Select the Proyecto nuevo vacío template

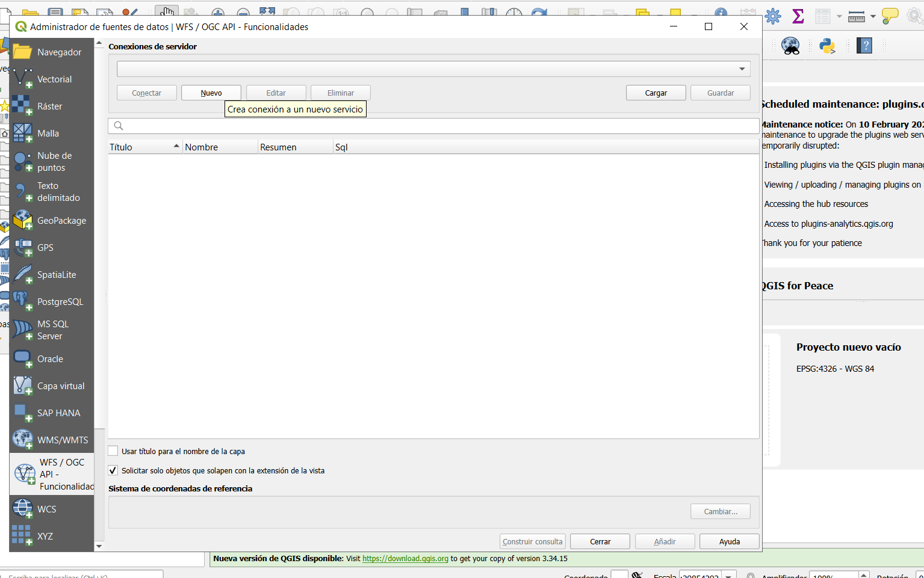pos(848,347)
